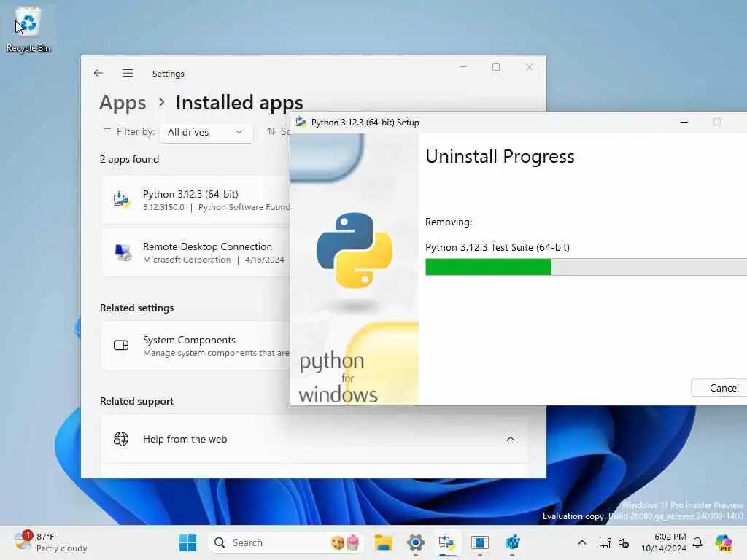The image size is (747, 560).
Task: Click the Python Setup title bar icon
Action: (301, 122)
